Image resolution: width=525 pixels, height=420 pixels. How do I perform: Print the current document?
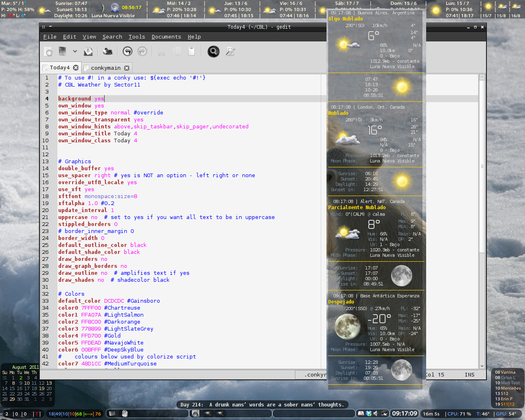point(108,51)
